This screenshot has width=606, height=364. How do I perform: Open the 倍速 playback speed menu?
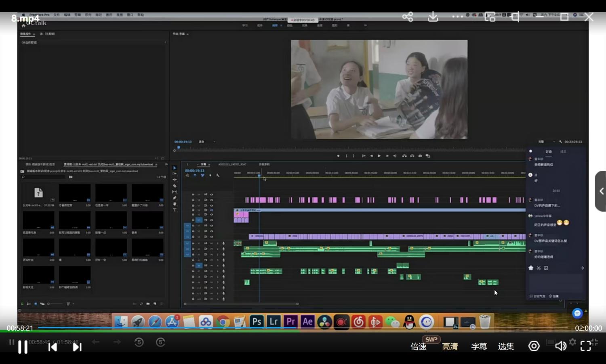click(419, 346)
